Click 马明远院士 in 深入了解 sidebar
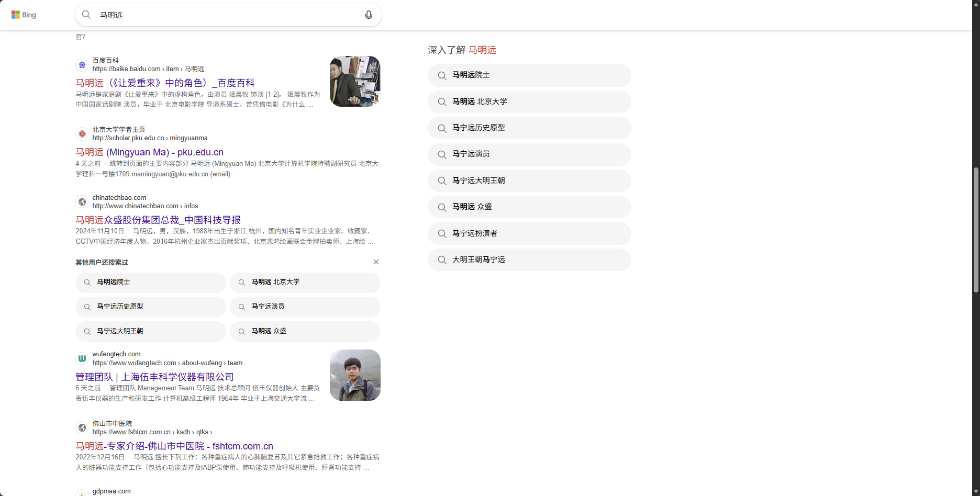Viewport: 980px width, 496px height. tap(529, 75)
